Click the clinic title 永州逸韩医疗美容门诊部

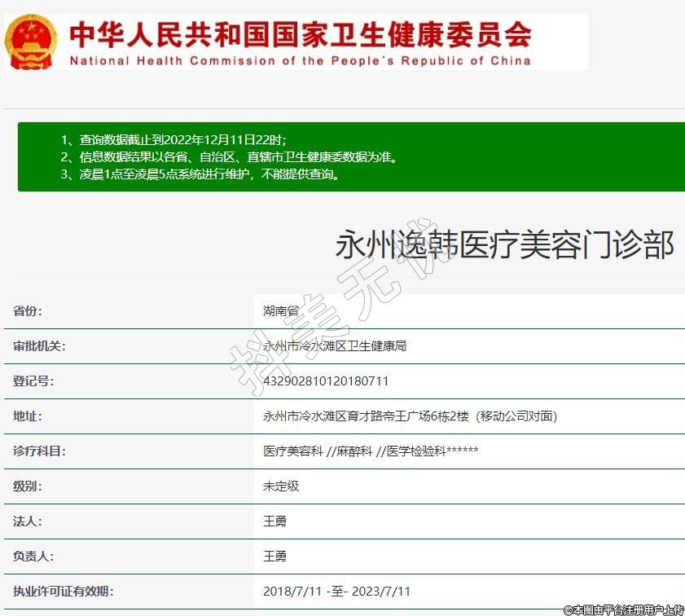click(505, 244)
